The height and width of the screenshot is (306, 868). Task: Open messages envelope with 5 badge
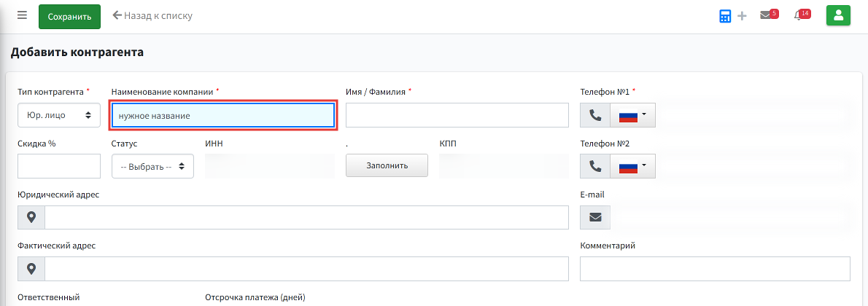pos(769,15)
